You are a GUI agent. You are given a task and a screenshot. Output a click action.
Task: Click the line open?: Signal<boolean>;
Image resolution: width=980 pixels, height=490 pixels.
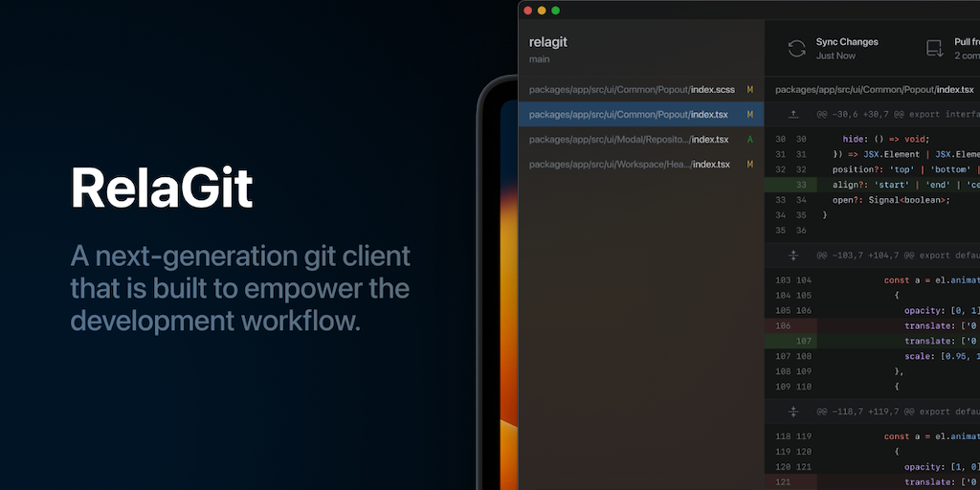(x=891, y=200)
